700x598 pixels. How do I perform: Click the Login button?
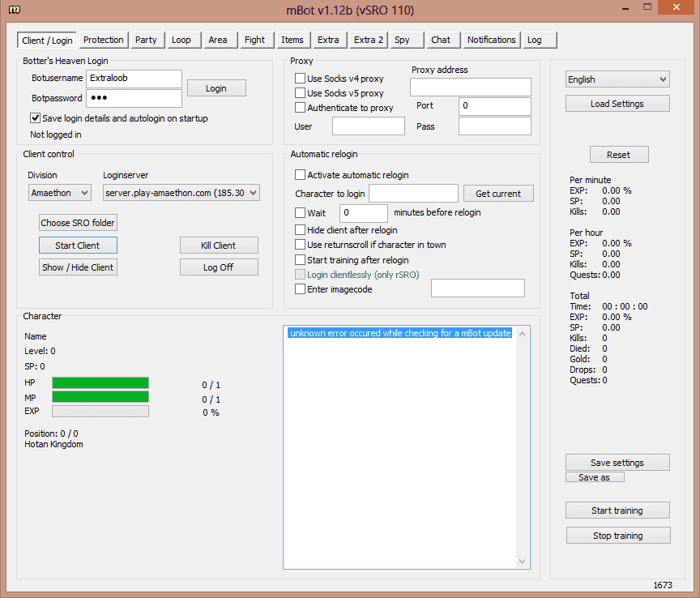coord(216,88)
